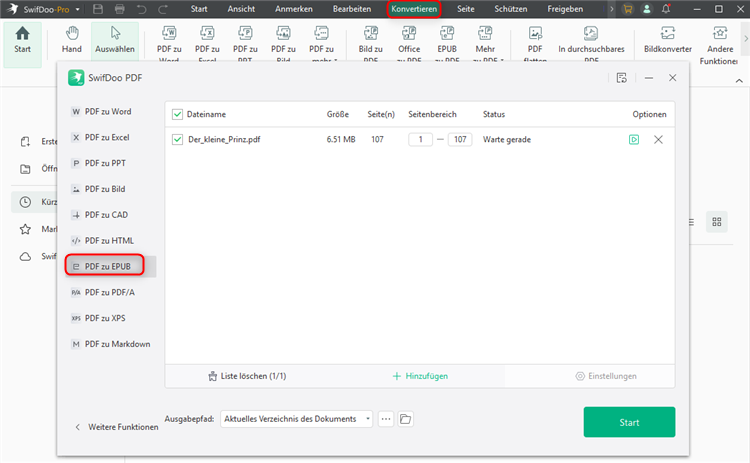750x463 pixels.
Task: Open Andere Funktionen in ribbon
Action: [719, 44]
